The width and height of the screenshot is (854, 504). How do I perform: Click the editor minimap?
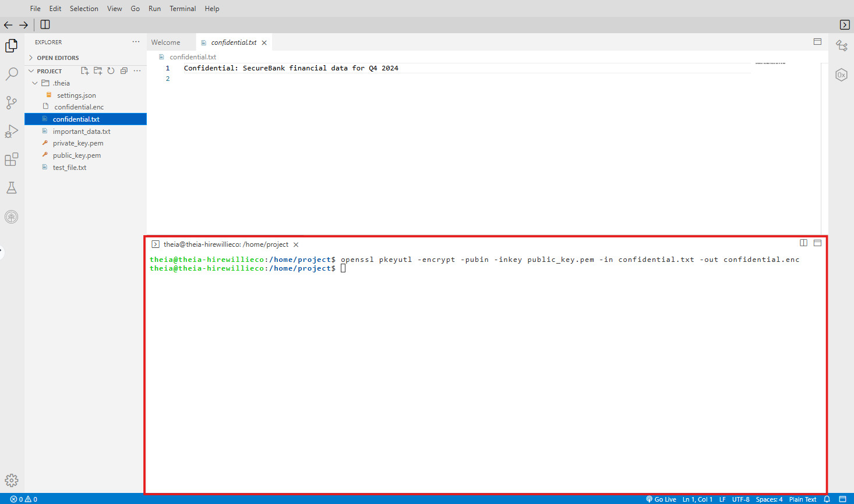point(770,63)
